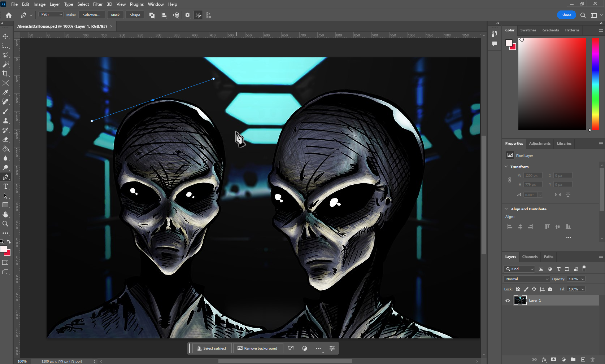Image resolution: width=605 pixels, height=364 pixels.
Task: Click the Shape button
Action: 135,15
